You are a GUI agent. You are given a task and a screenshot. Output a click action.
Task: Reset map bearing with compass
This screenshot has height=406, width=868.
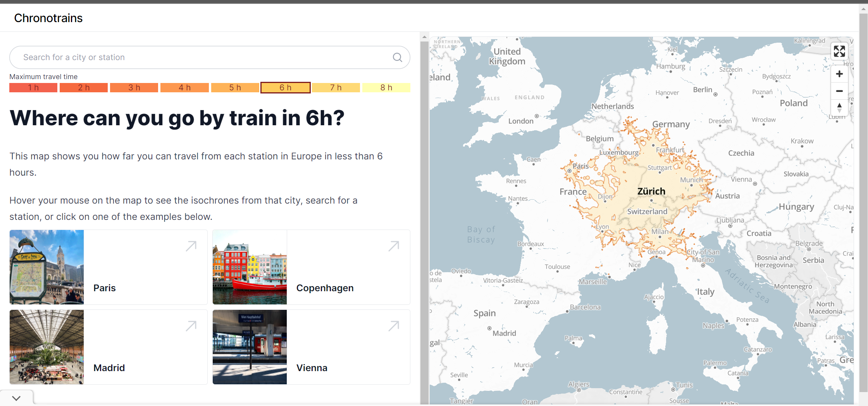coord(839,107)
